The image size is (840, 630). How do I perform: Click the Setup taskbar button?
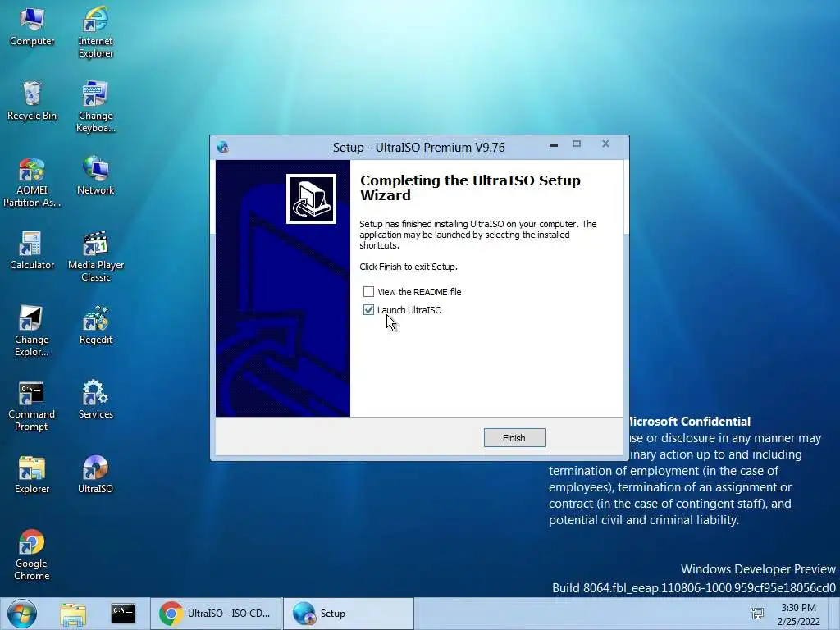coord(348,614)
